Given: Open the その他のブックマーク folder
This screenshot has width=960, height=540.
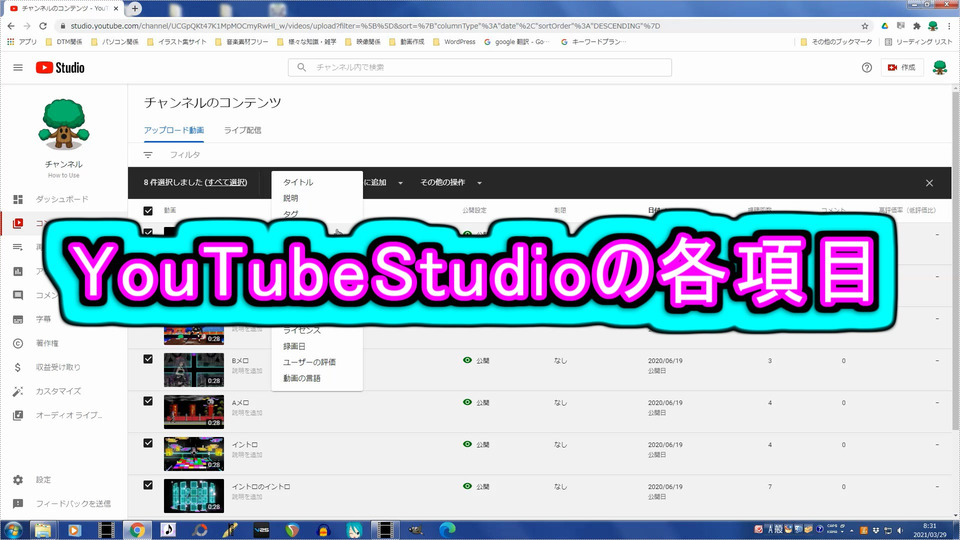Looking at the screenshot, I should pyautogui.click(x=836, y=42).
